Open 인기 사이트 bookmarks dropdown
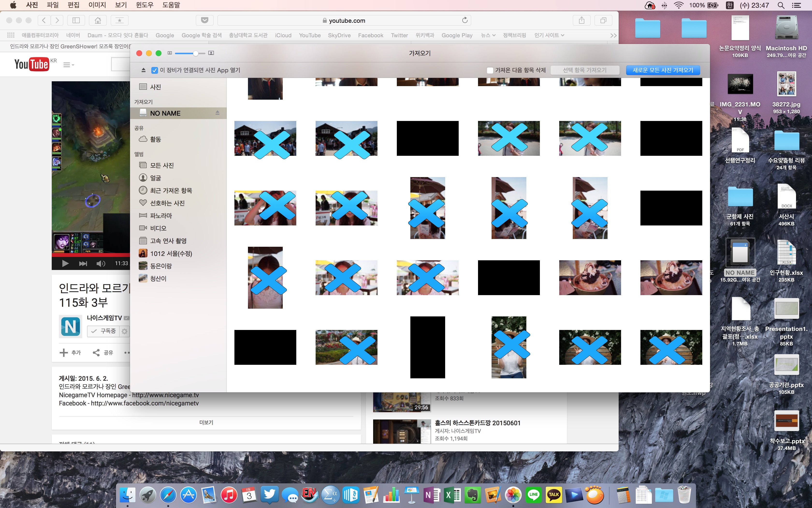This screenshot has width=812, height=508. [549, 35]
